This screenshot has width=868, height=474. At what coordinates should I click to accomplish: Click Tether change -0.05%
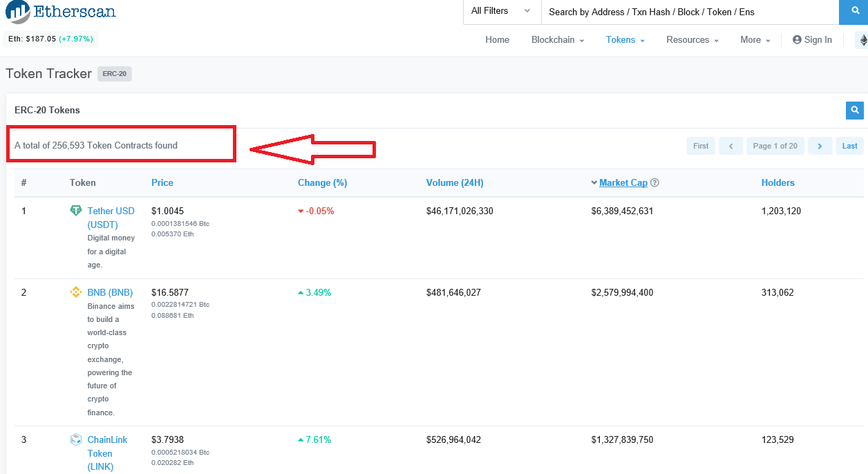point(316,211)
